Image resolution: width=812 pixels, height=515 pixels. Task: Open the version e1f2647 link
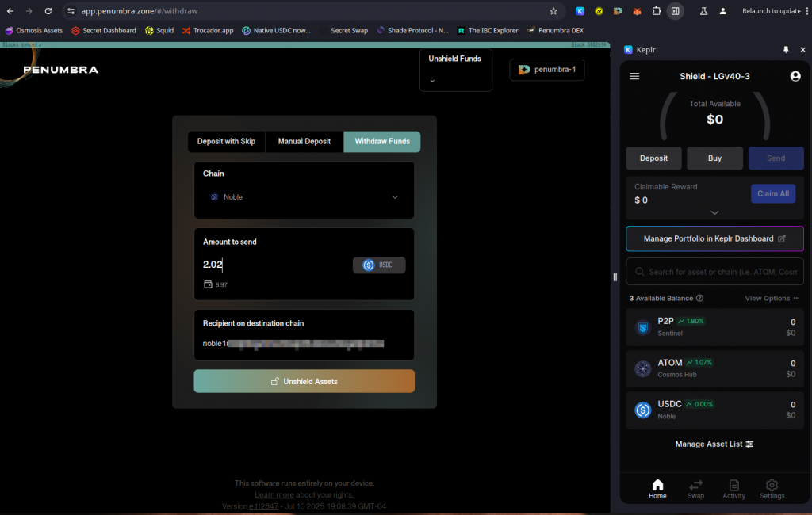point(263,507)
